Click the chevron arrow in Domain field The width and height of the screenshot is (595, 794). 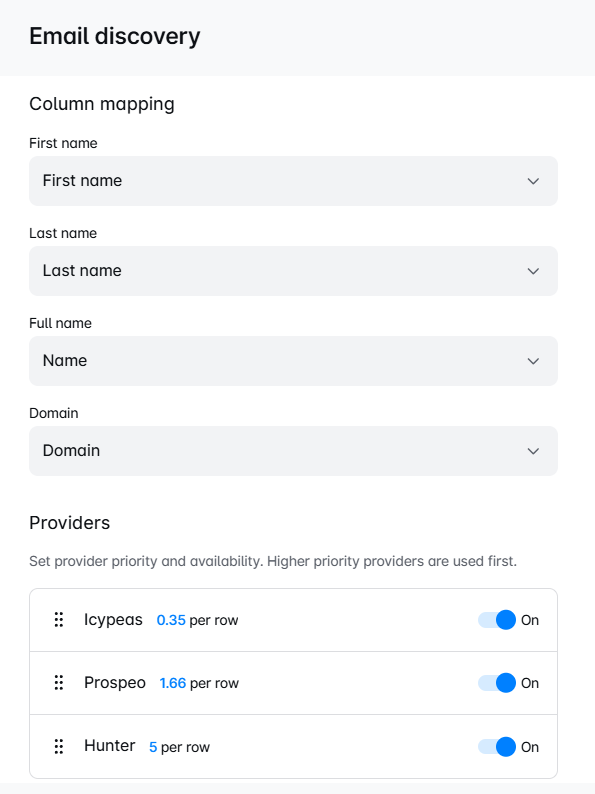point(533,451)
